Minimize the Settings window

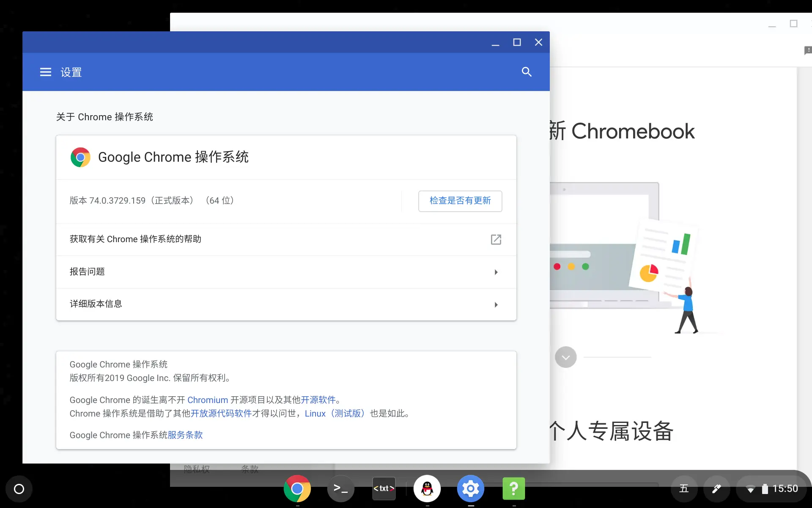point(496,42)
